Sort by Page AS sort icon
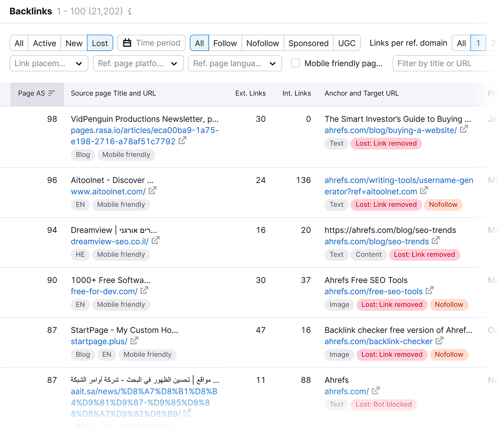The height and width of the screenshot is (439, 504). pos(52,93)
